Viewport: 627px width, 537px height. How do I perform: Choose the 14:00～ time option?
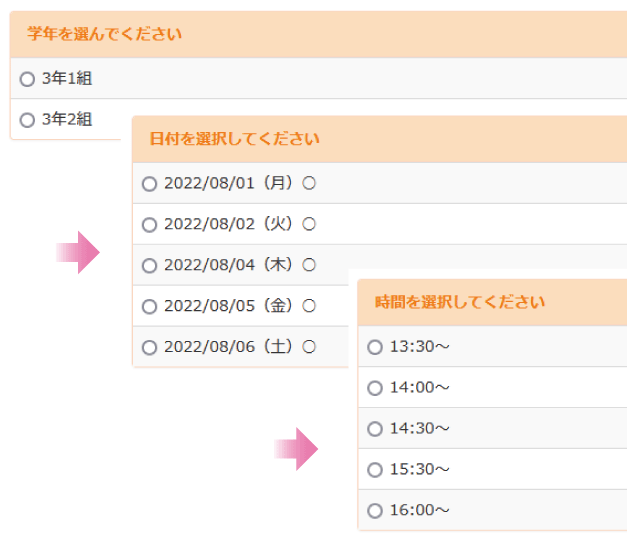click(375, 388)
